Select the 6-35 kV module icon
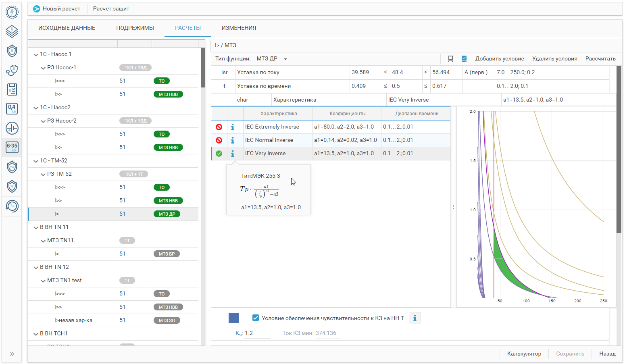625x364 pixels. pos(12,147)
